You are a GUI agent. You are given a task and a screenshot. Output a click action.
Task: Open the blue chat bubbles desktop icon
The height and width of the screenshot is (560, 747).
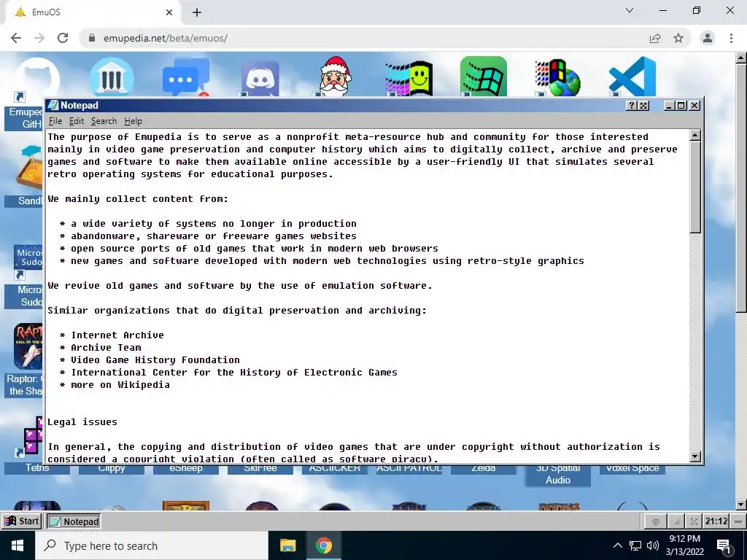click(x=186, y=77)
